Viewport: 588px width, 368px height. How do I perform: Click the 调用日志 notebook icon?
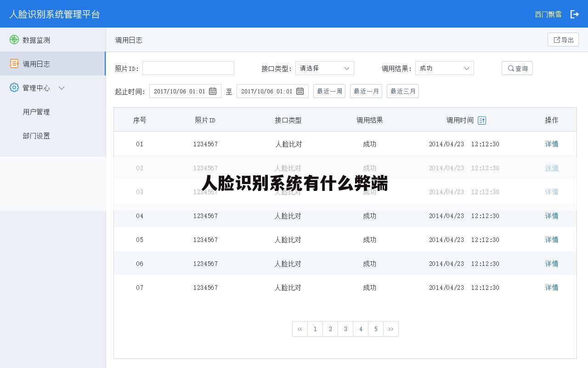(14, 63)
